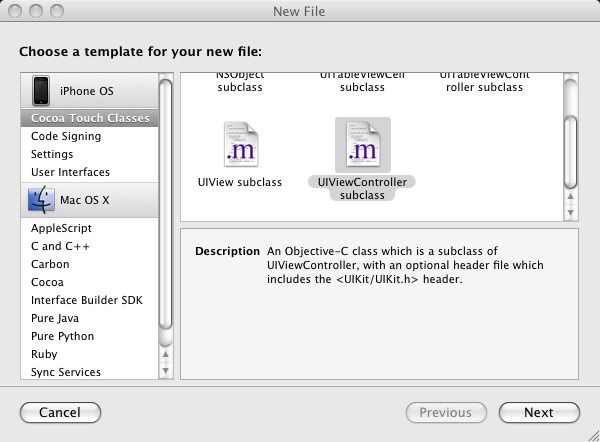The image size is (600, 442).
Task: Click the NSObject subclass template label
Action: 240,82
